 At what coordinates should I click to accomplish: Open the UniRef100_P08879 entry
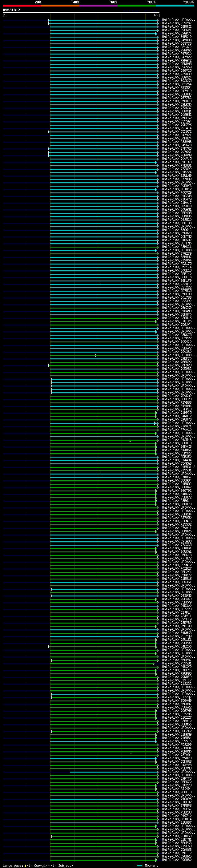(x=176, y=504)
